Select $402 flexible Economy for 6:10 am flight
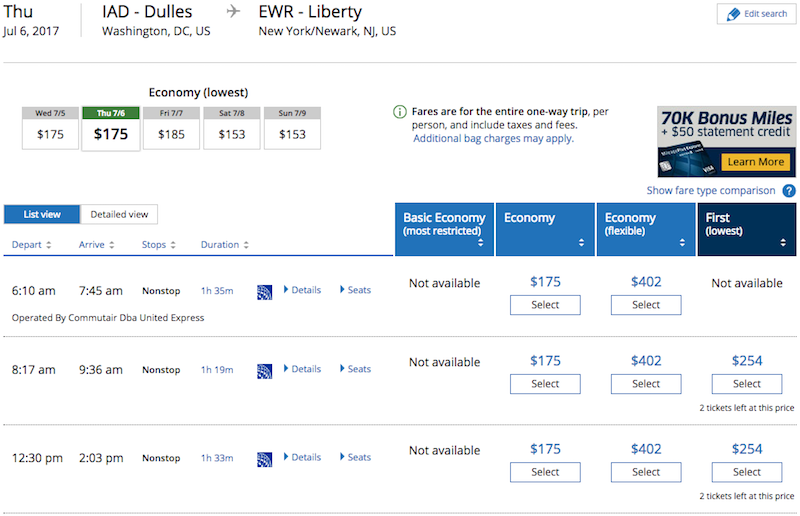This screenshot has width=800, height=516. (646, 305)
